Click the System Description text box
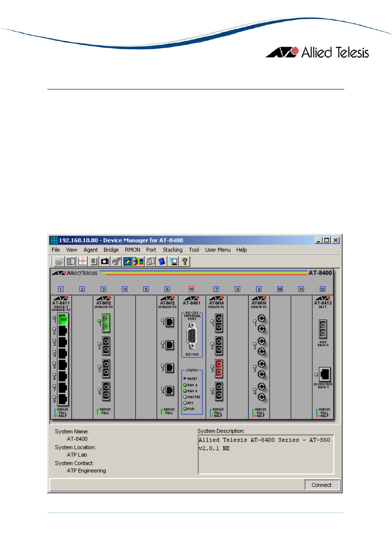 point(266,455)
